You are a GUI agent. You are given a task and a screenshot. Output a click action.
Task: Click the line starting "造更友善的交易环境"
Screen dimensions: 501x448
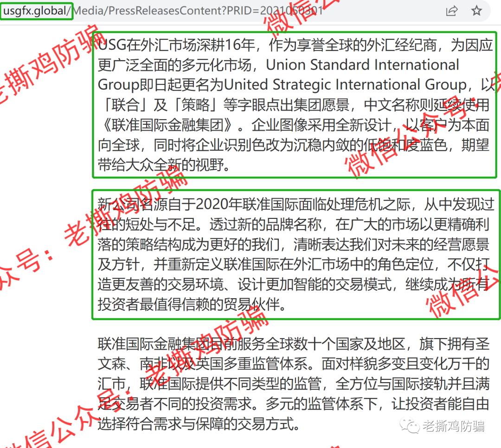294,284
